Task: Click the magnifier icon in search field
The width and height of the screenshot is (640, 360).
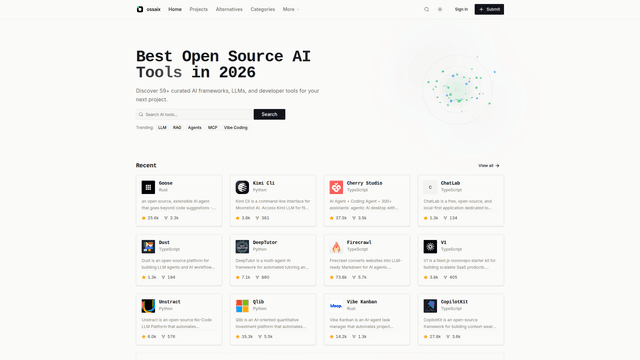Action: (x=141, y=114)
